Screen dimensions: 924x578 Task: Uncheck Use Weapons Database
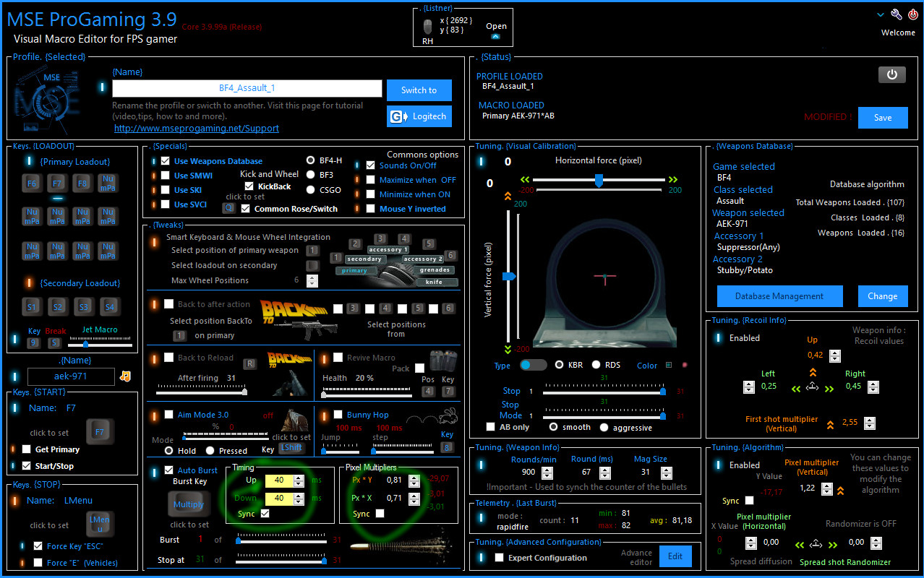click(x=166, y=161)
